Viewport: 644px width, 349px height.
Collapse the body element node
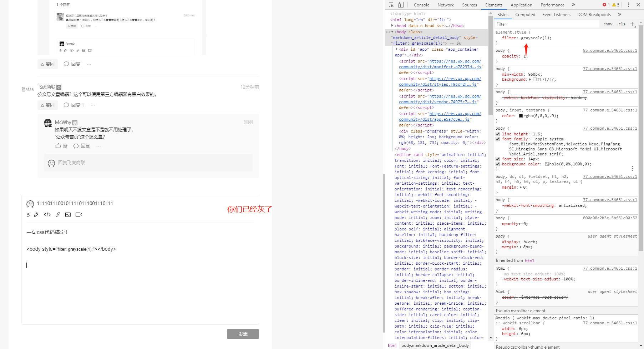[392, 32]
